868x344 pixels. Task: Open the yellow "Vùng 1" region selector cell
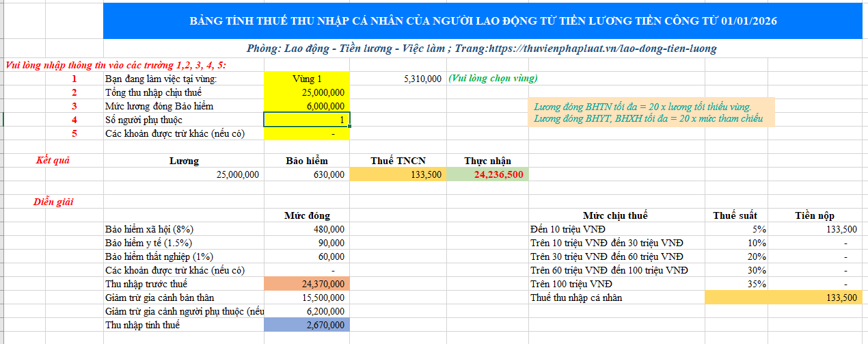point(306,79)
